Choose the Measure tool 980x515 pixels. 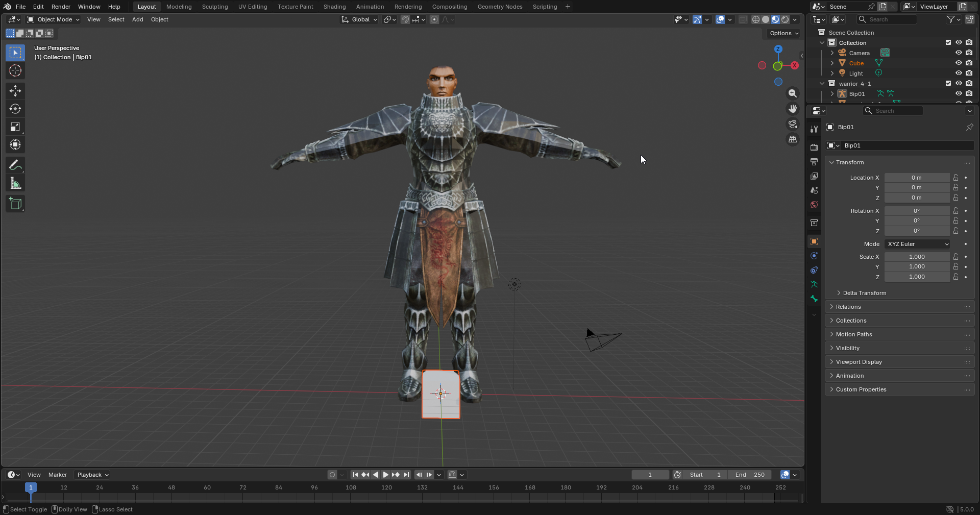click(x=15, y=183)
